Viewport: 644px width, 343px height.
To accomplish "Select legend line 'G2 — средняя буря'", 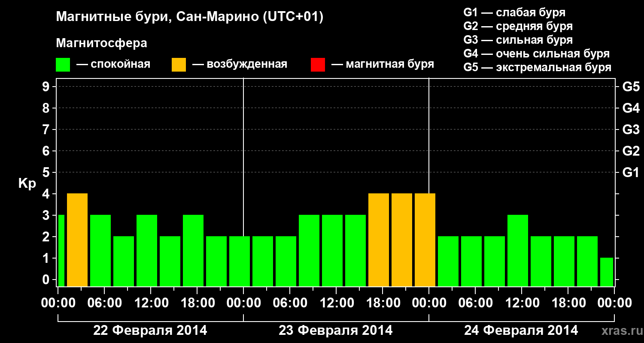I will coord(518,26).
